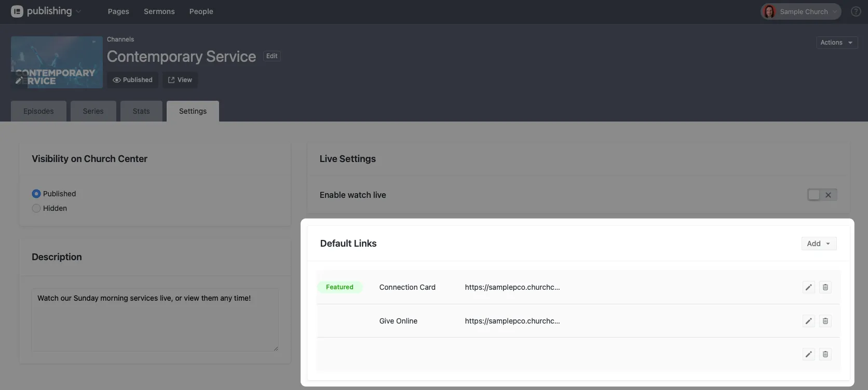Open Sample Church account menu

[x=801, y=11]
